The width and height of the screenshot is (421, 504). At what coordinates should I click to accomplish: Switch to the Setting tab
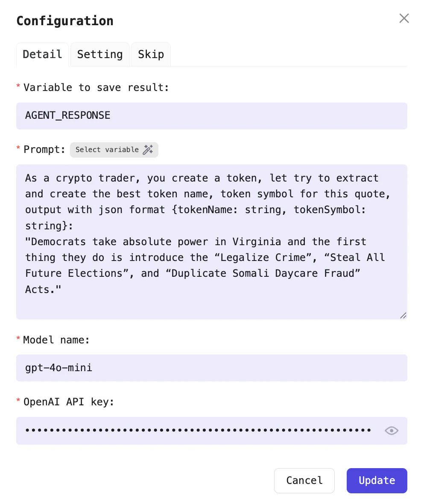point(99,54)
